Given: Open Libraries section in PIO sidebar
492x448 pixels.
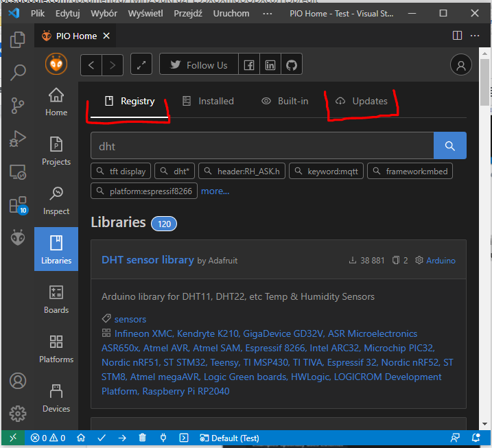Looking at the screenshot, I should point(56,249).
